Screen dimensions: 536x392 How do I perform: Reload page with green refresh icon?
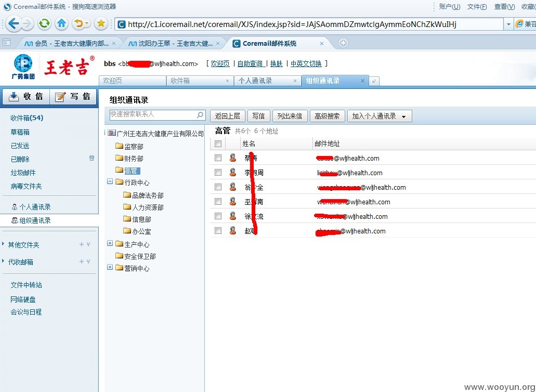coord(44,23)
